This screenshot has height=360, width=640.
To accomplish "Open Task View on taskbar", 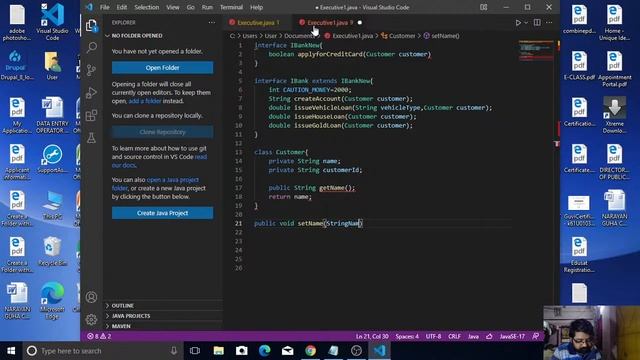I will point(195,351).
